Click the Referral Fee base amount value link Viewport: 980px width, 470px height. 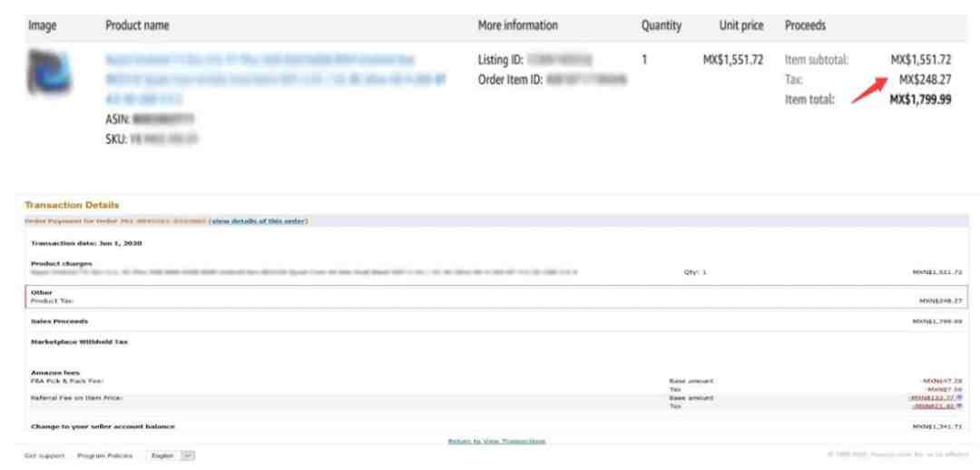(933, 397)
